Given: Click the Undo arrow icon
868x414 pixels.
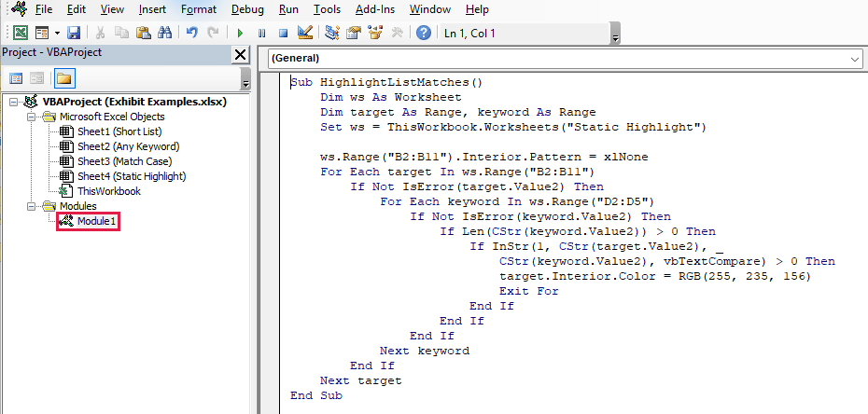Looking at the screenshot, I should point(191,34).
